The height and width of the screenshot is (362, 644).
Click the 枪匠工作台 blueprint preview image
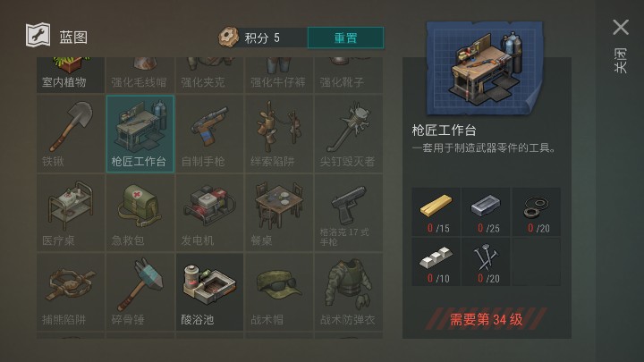coord(485,69)
